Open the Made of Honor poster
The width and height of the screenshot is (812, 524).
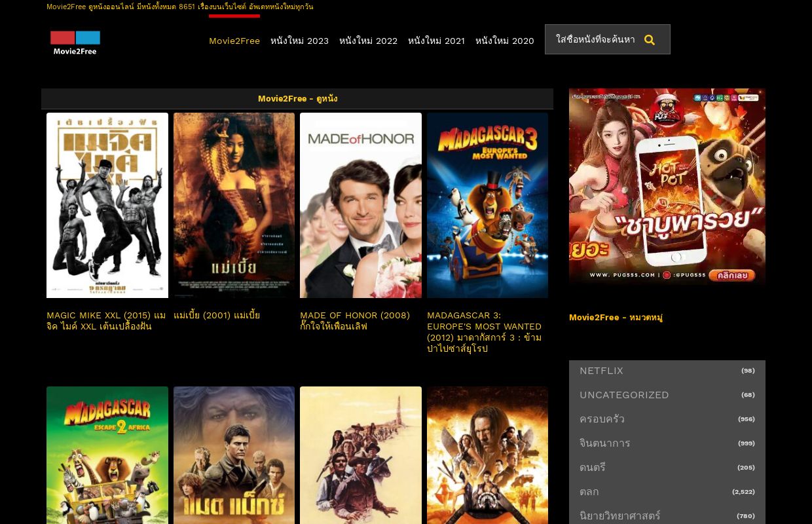361,205
